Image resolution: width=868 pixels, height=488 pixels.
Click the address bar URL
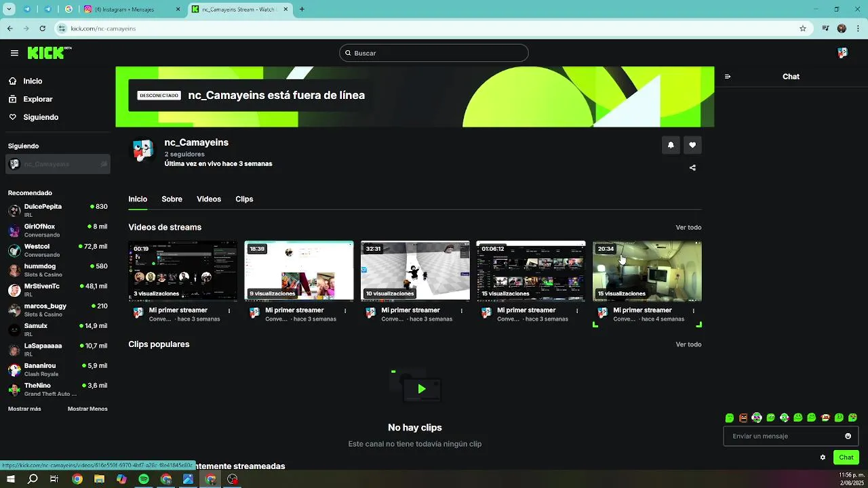point(103,28)
